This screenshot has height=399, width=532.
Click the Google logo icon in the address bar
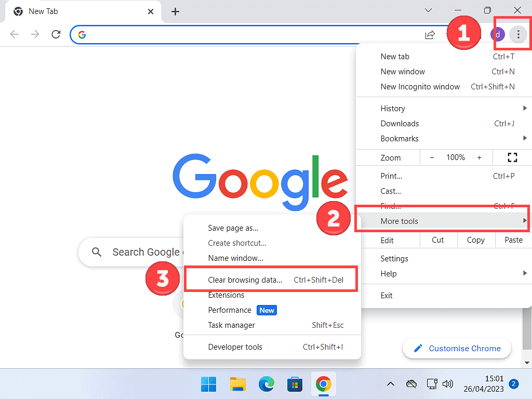(x=82, y=34)
